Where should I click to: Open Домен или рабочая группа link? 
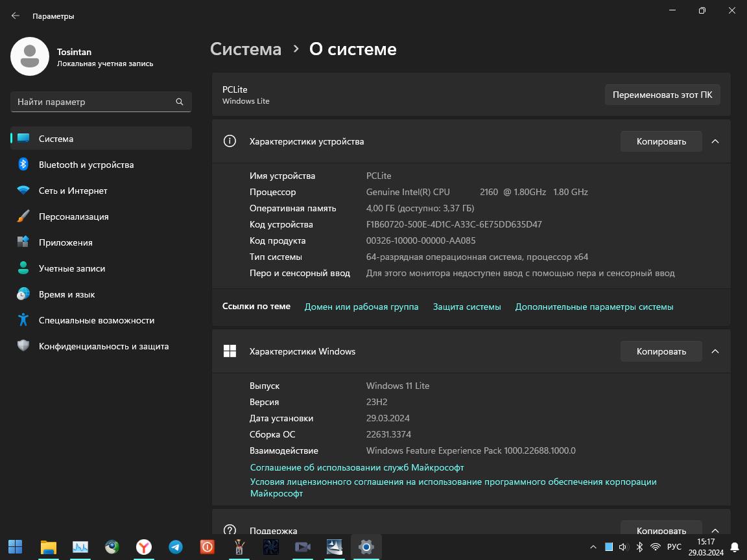362,307
